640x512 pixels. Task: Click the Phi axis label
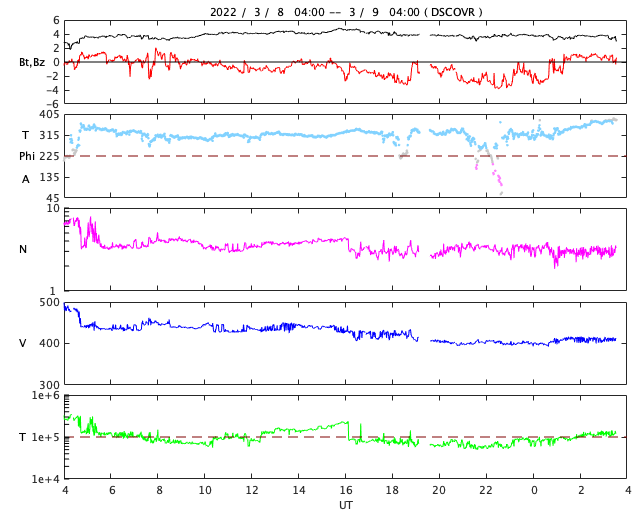click(x=27, y=156)
